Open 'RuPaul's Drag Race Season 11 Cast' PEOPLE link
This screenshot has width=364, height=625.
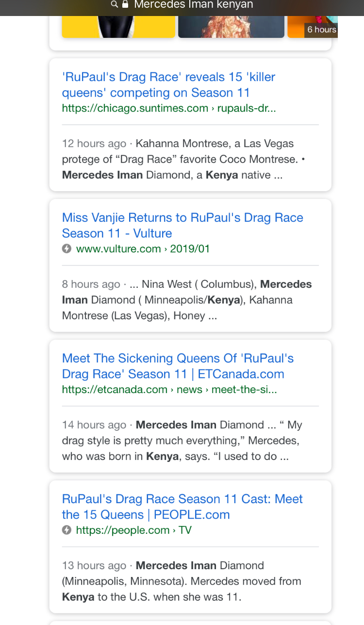point(182,507)
